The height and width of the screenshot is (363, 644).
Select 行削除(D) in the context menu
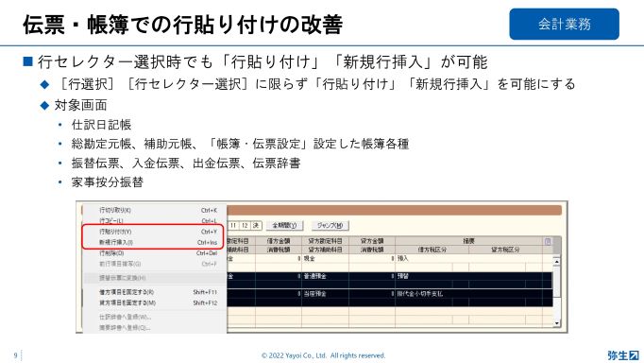[x=155, y=253]
